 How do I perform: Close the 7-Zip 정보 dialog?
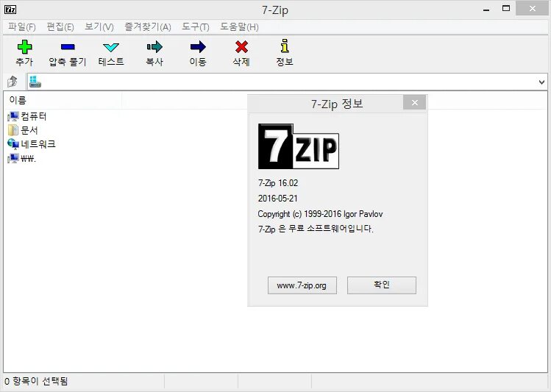(x=415, y=102)
